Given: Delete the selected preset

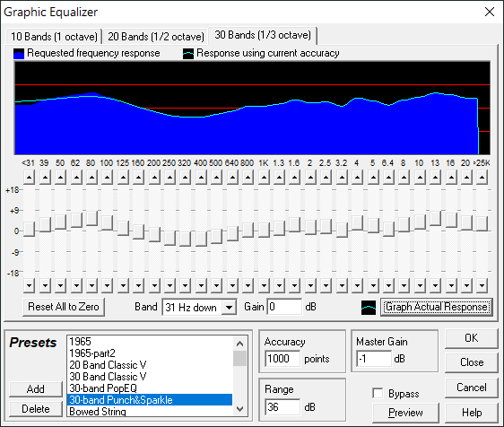Looking at the screenshot, I should pos(36,409).
